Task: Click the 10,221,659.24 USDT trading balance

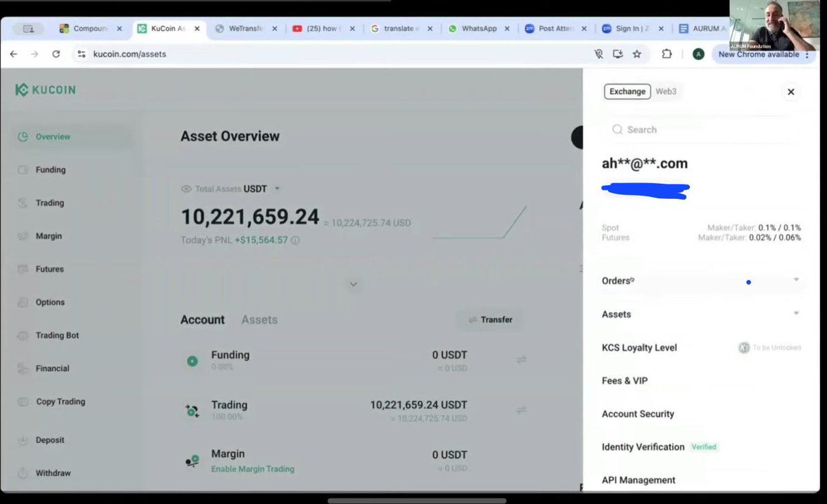Action: [x=418, y=405]
